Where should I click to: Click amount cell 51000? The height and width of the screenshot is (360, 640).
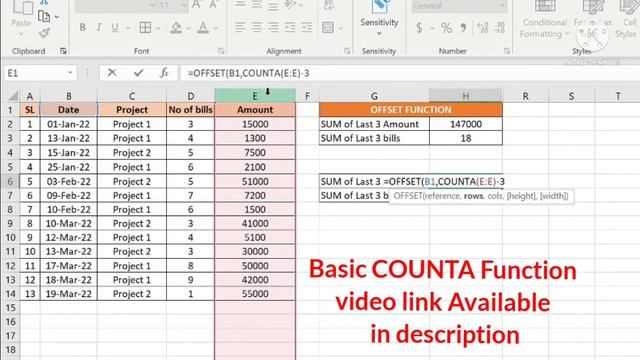(x=255, y=181)
